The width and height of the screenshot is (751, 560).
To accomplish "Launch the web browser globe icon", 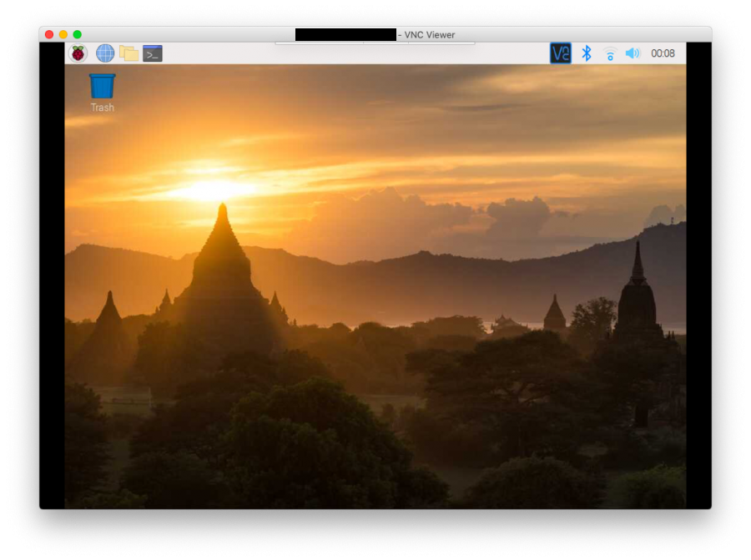I will tap(105, 53).
